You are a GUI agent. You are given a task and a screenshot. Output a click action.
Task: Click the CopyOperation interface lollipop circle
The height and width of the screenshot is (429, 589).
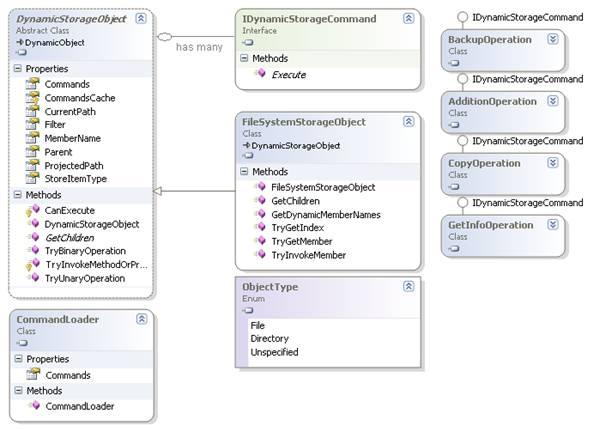(462, 140)
